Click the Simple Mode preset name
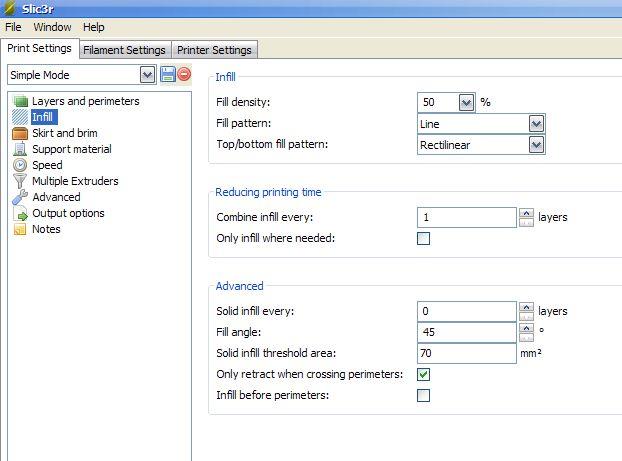 pyautogui.click(x=40, y=75)
